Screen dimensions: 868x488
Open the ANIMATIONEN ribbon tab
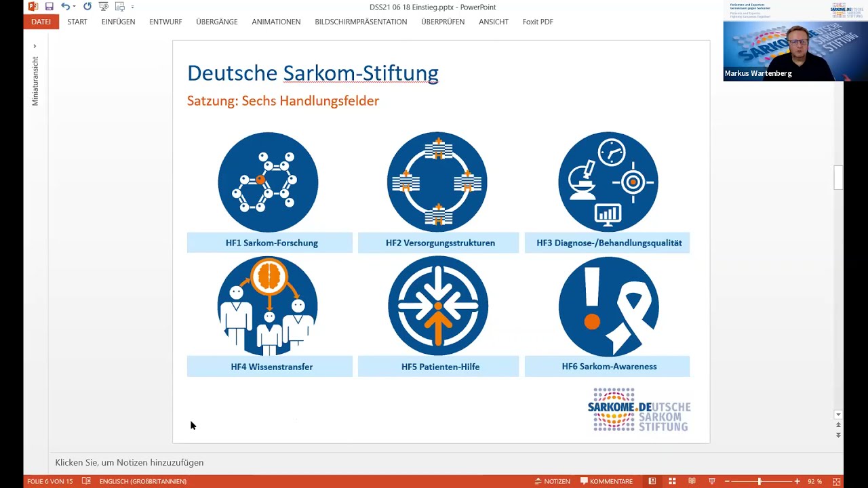point(276,22)
